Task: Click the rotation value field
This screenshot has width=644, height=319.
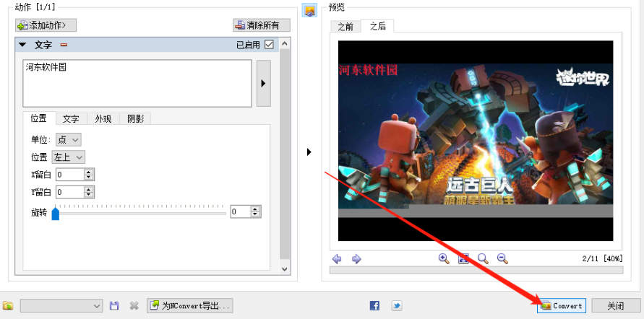Action: pos(241,211)
